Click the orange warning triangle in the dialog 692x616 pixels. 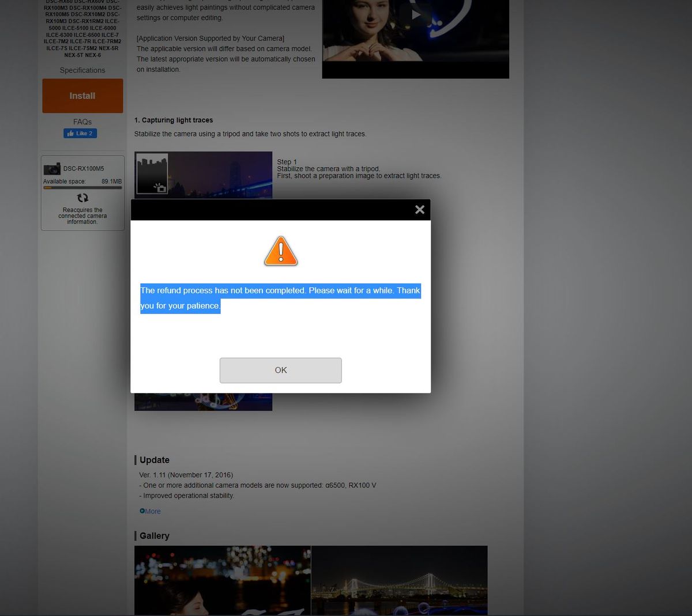(x=281, y=250)
